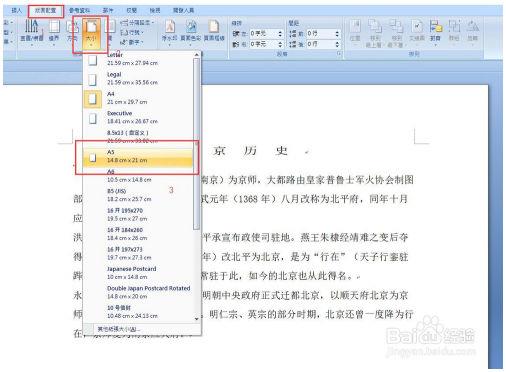Choose A5 14.8 cm x 21 cm paper size
This screenshot has width=506, height=372.
click(x=138, y=156)
